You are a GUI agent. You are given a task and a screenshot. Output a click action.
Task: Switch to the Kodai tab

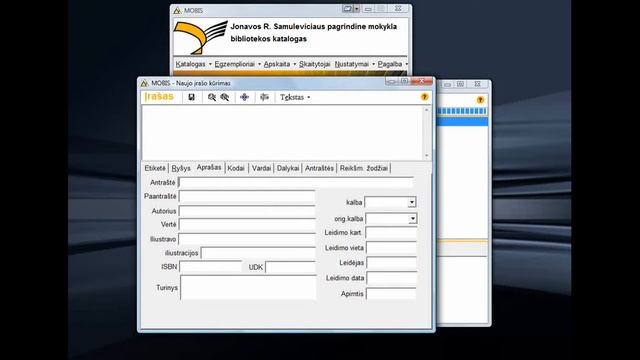tap(236, 168)
